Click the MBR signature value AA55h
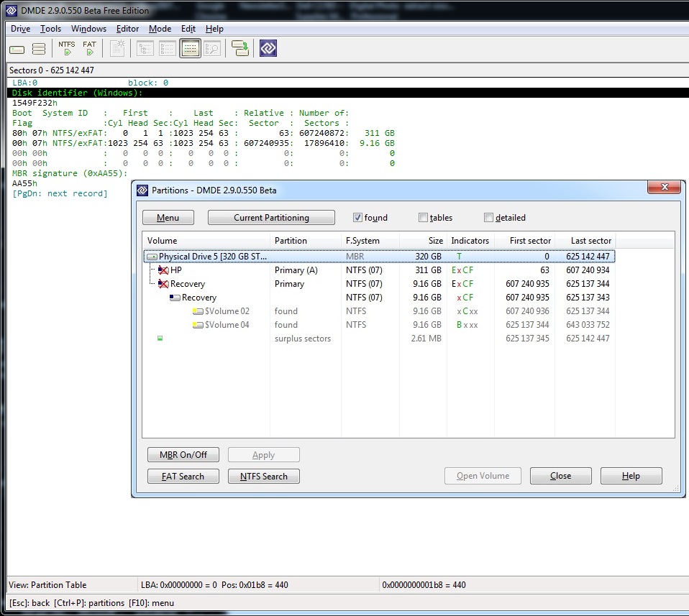 [x=24, y=183]
